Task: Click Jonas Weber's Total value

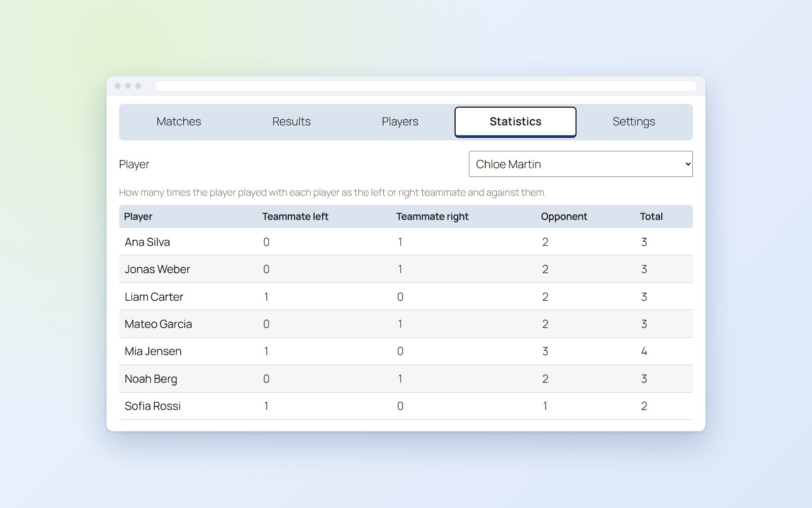Action: tap(644, 269)
